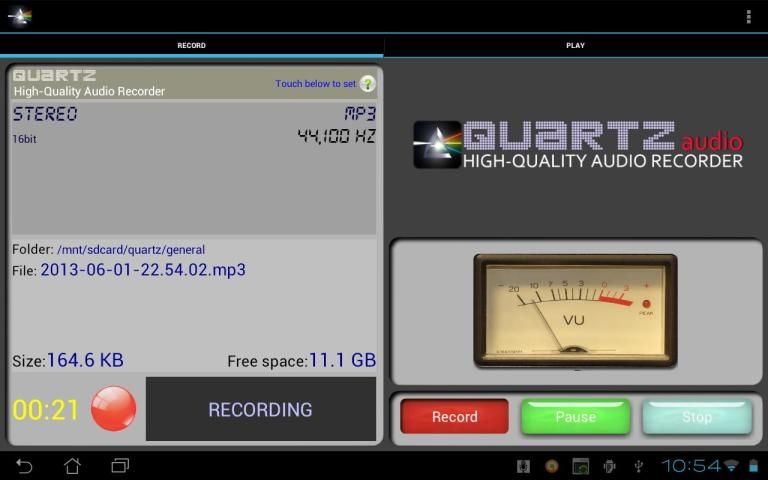Tap the red recording indicator circle
The height and width of the screenshot is (480, 768).
(x=113, y=409)
